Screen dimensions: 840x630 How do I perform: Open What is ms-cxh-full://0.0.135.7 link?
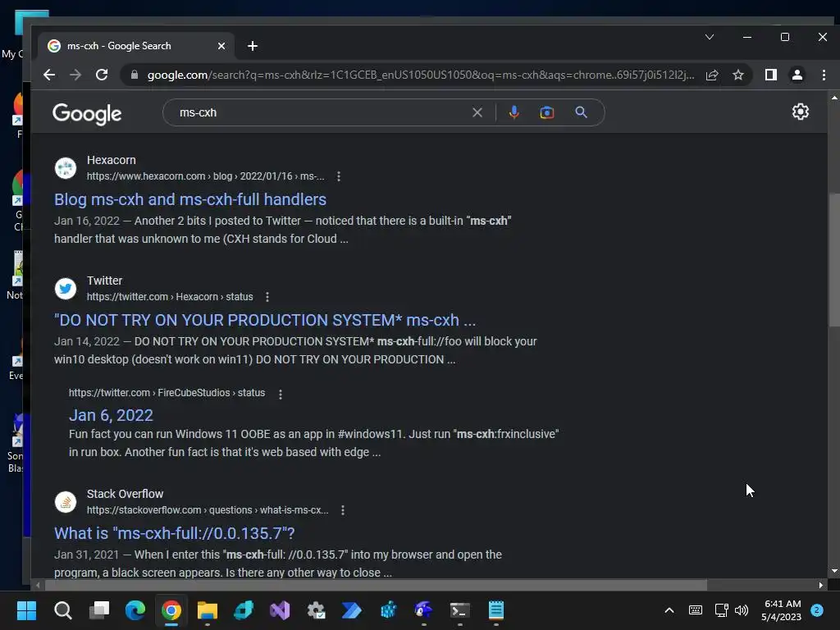(x=174, y=533)
